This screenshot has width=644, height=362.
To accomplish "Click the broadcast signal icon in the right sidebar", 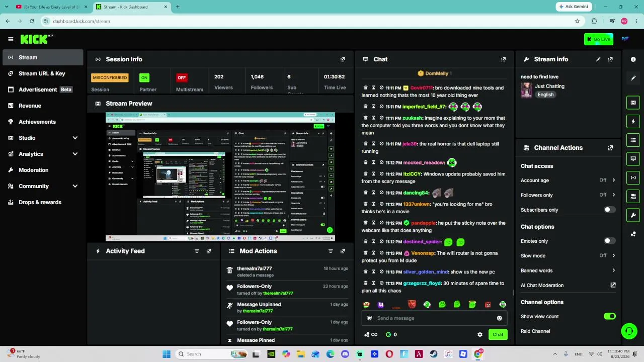I will pos(633,177).
